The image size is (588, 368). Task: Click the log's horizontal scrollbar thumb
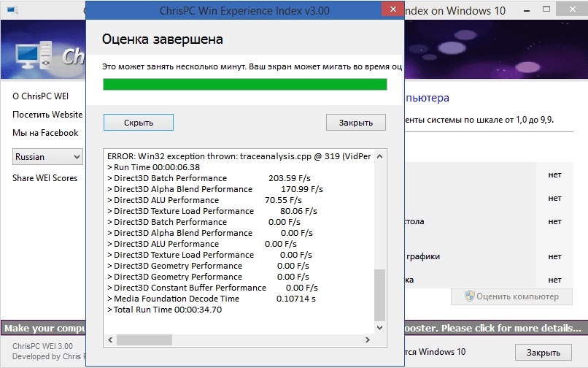(144, 340)
